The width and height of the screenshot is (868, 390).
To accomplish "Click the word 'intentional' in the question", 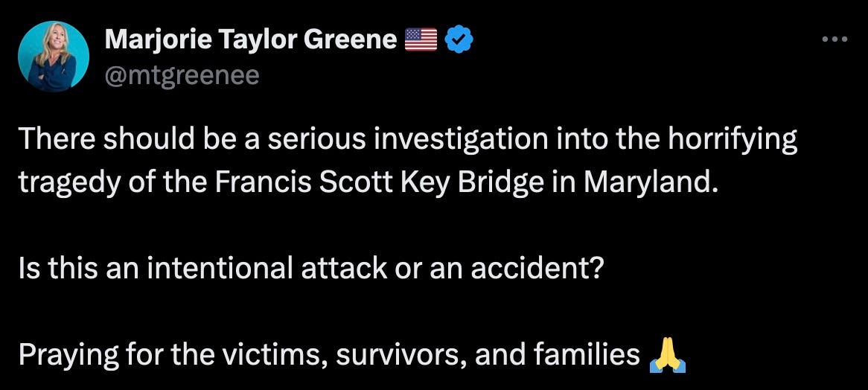I will point(217,269).
